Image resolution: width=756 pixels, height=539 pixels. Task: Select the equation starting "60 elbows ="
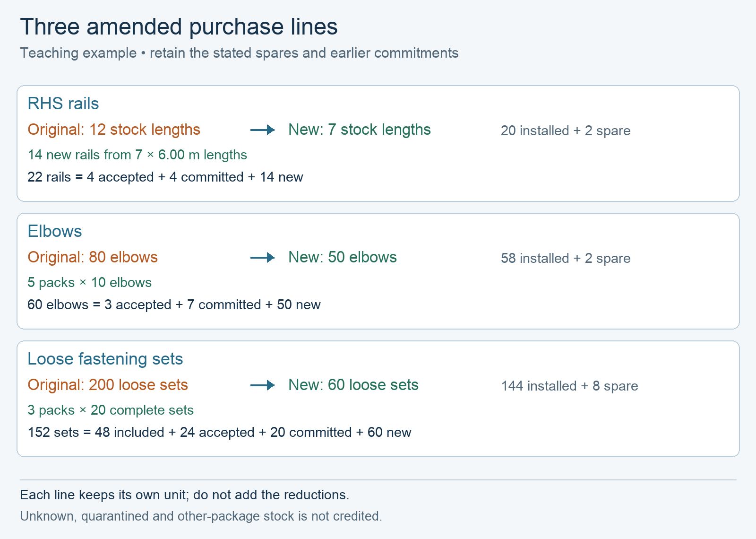click(174, 304)
